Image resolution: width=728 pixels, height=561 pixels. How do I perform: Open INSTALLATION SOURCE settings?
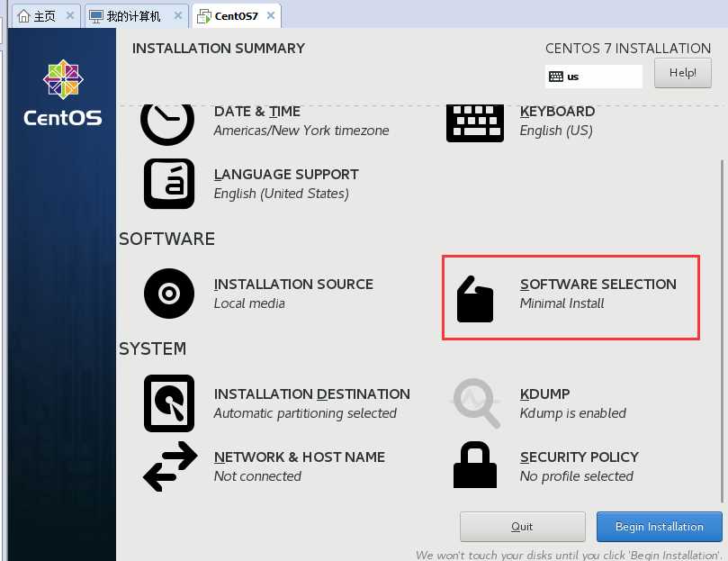click(x=293, y=284)
